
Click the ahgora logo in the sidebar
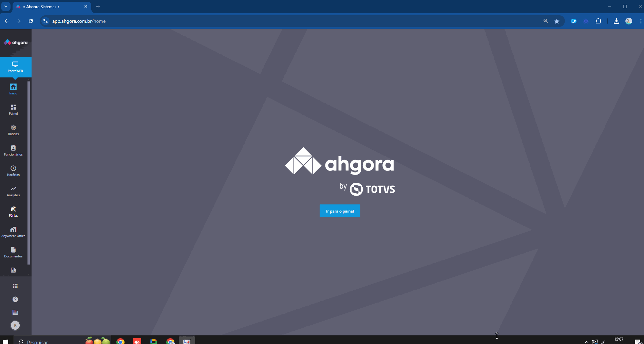pos(16,42)
